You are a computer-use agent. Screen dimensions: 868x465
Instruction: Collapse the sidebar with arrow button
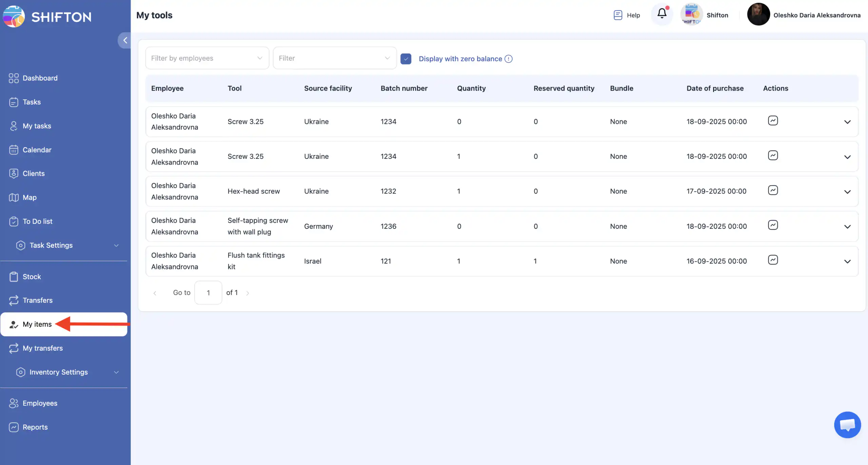(125, 40)
